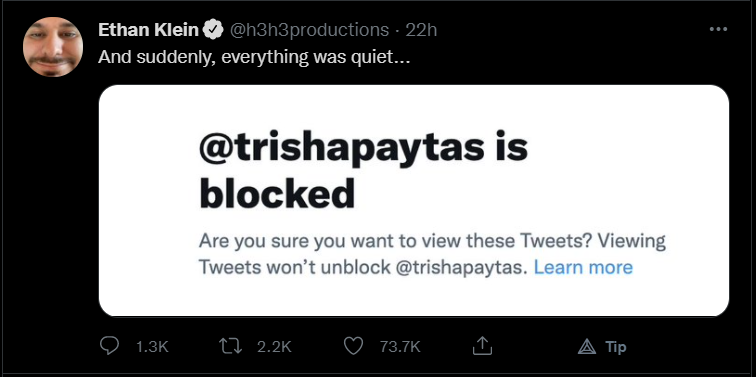Screen dimensions: 756x377
Task: Open the @h3h3productions handle link
Action: [x=309, y=30]
